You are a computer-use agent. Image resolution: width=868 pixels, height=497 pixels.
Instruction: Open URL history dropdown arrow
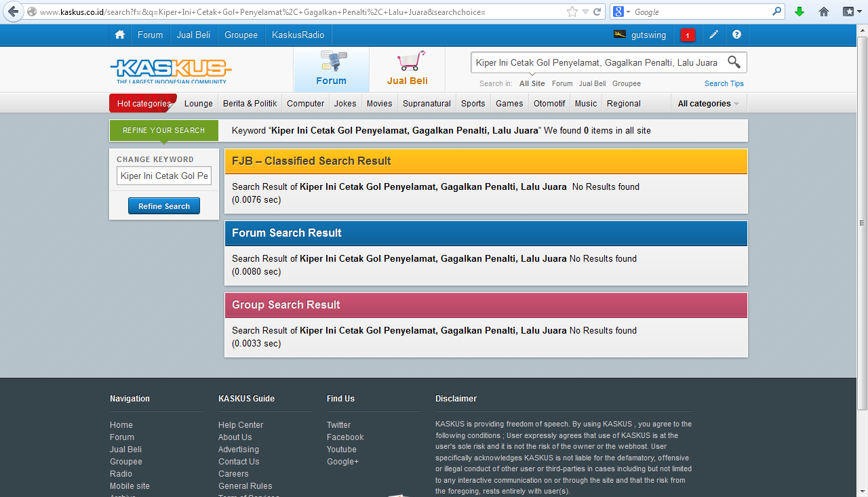click(x=585, y=12)
